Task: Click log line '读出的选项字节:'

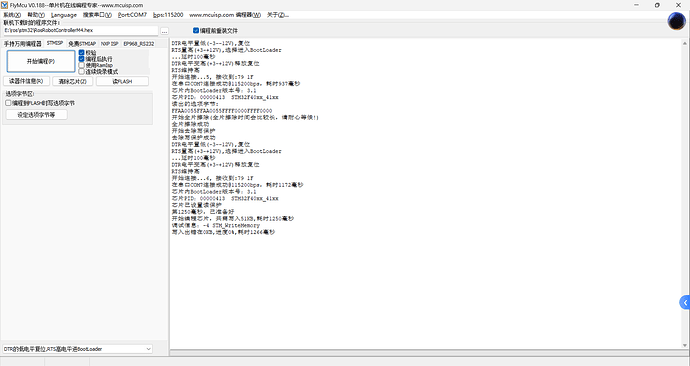Action: (195, 104)
